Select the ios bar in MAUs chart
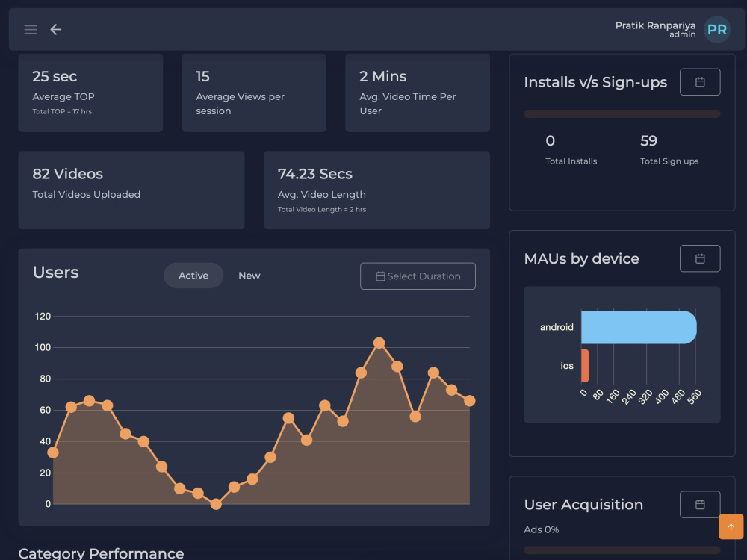The height and width of the screenshot is (560, 747). point(586,366)
